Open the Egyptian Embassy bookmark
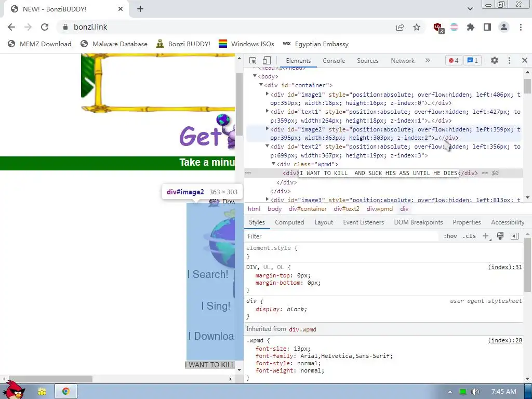This screenshot has height=399, width=532. 315,44
